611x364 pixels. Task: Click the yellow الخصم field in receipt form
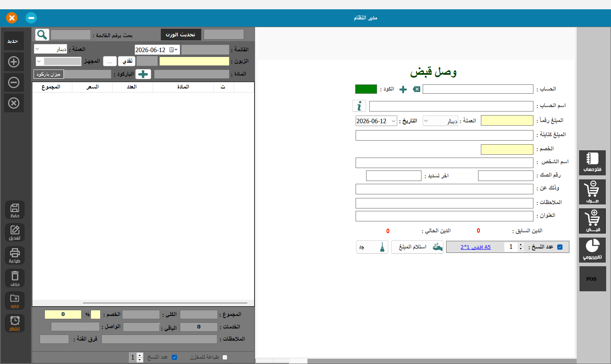[507, 149]
